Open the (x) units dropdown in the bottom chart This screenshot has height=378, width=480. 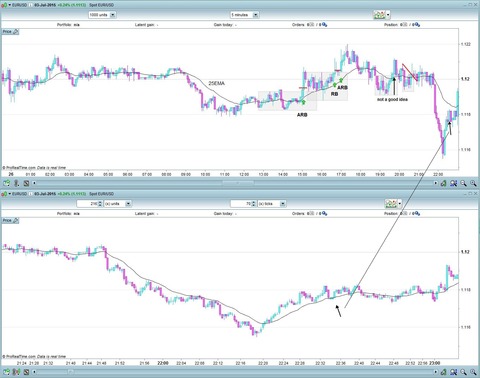118,204
